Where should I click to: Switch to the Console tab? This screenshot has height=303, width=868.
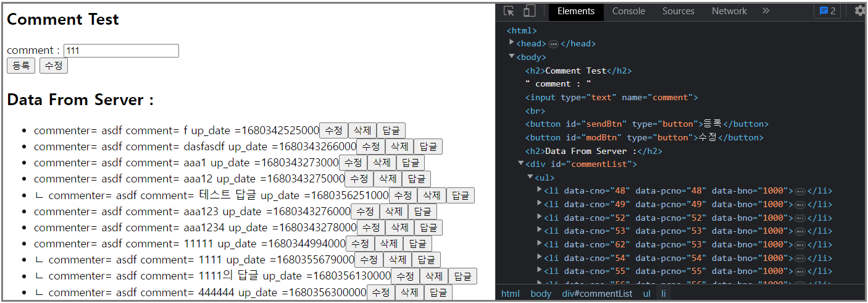coord(628,11)
